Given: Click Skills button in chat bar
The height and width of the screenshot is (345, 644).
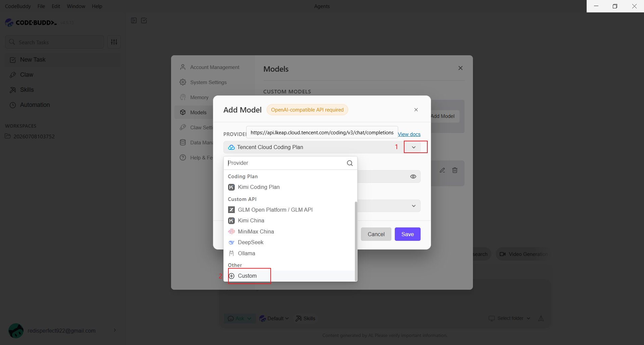Looking at the screenshot, I should pos(305,319).
